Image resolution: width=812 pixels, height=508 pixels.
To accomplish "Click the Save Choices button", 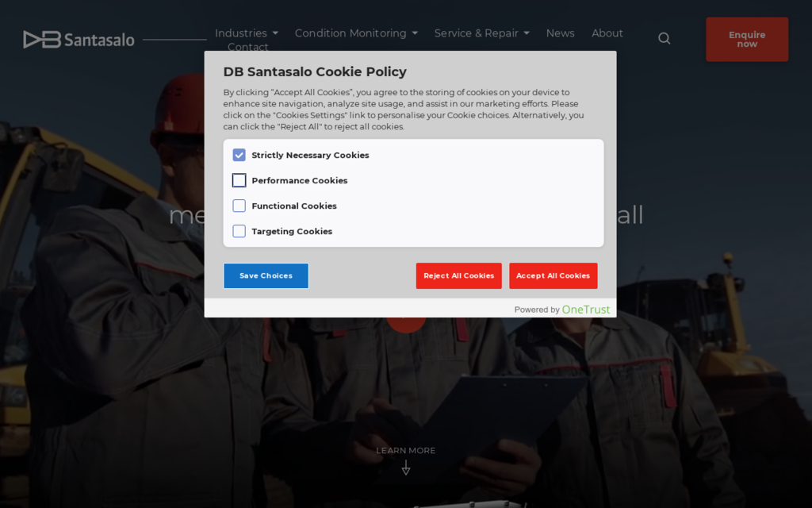I will (x=266, y=276).
